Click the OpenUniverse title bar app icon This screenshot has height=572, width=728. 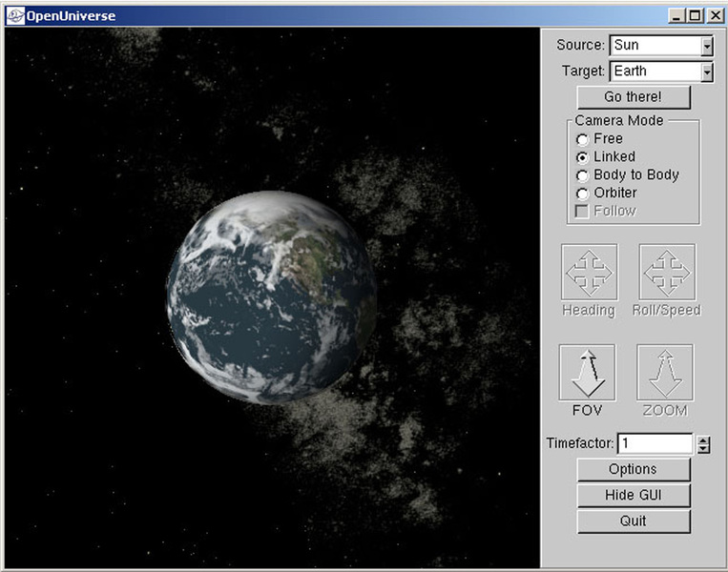point(13,15)
